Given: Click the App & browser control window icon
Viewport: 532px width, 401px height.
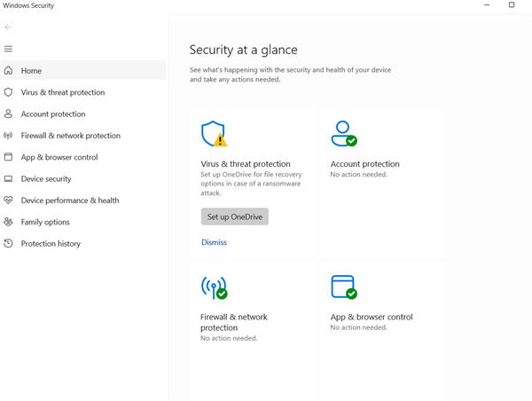Looking at the screenshot, I should click(343, 287).
